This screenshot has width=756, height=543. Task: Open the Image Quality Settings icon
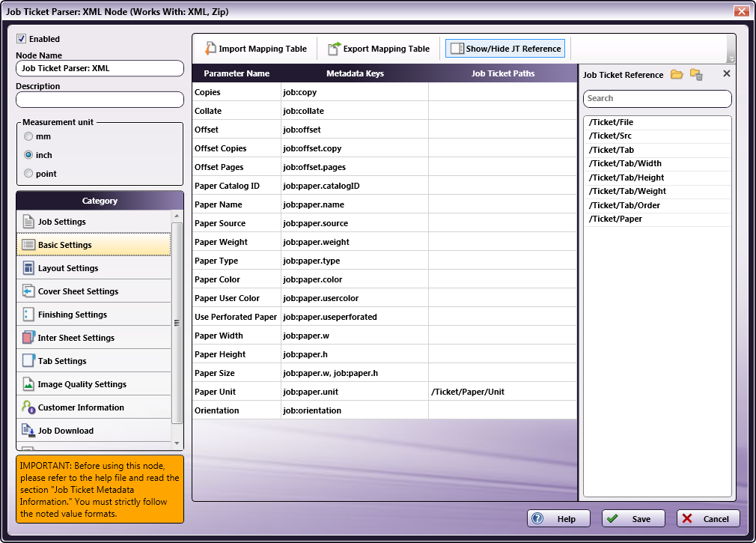tap(28, 384)
